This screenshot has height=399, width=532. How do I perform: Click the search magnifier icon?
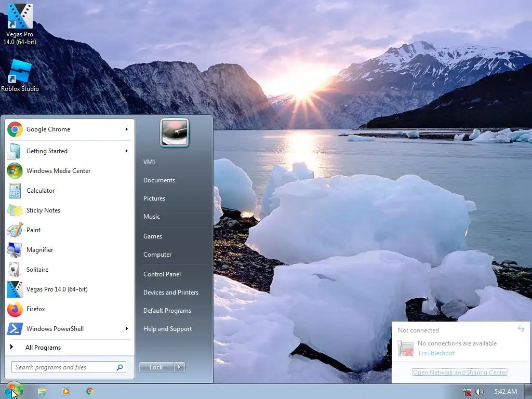tap(120, 367)
